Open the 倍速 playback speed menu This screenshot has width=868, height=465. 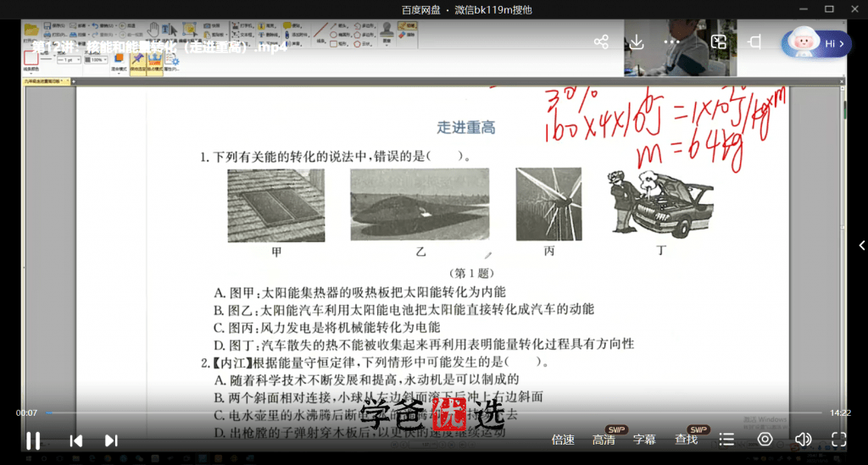coord(563,440)
